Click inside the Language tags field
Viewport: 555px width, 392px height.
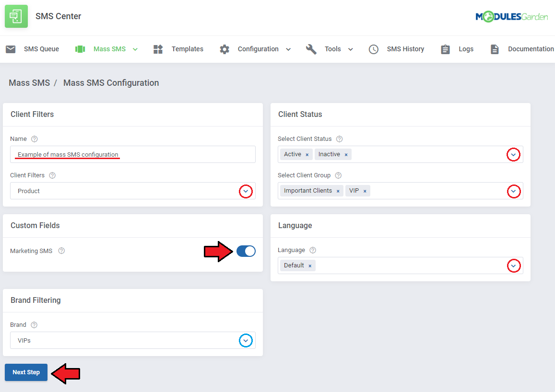pos(401,265)
